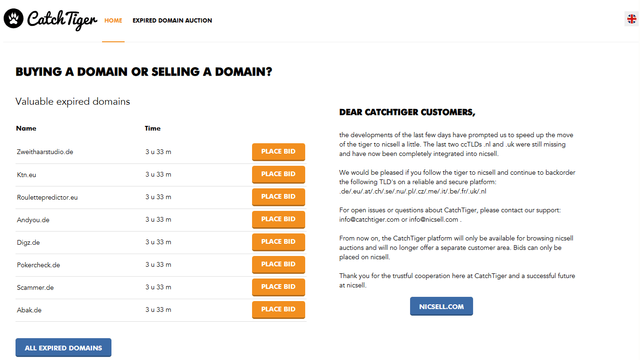Click the Time column header

(152, 128)
